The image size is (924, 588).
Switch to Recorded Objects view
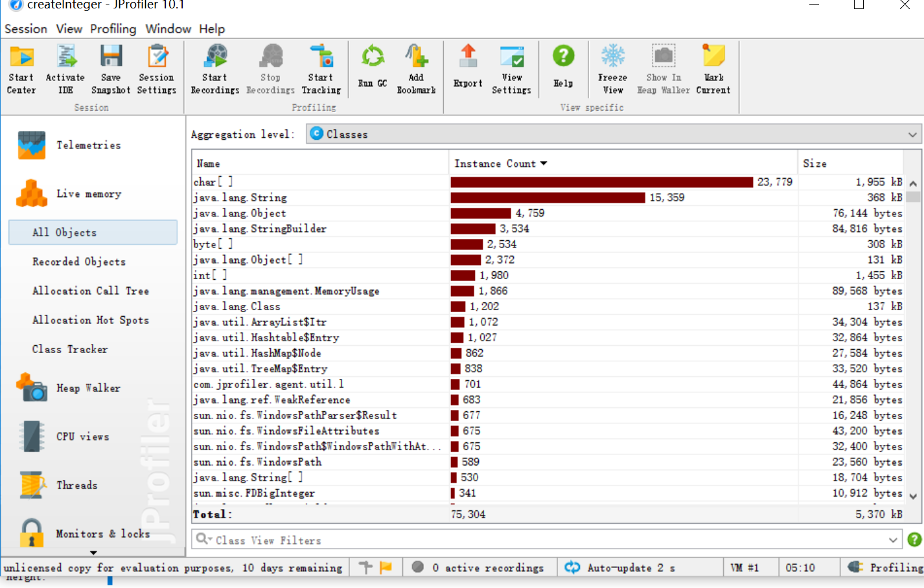(x=79, y=262)
